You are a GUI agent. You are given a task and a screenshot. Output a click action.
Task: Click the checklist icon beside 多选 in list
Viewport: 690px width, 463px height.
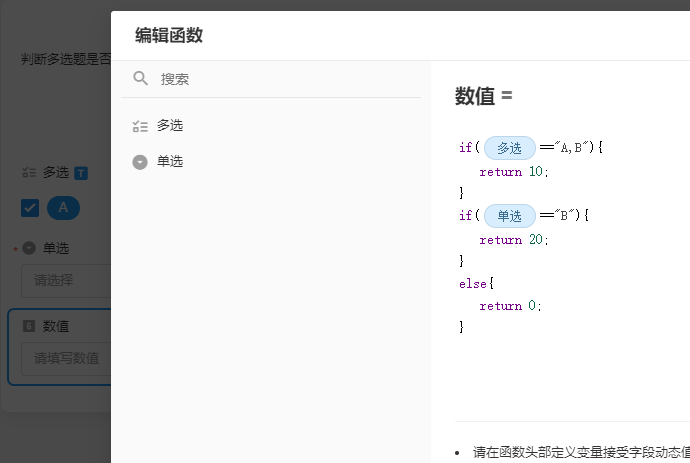(x=140, y=126)
